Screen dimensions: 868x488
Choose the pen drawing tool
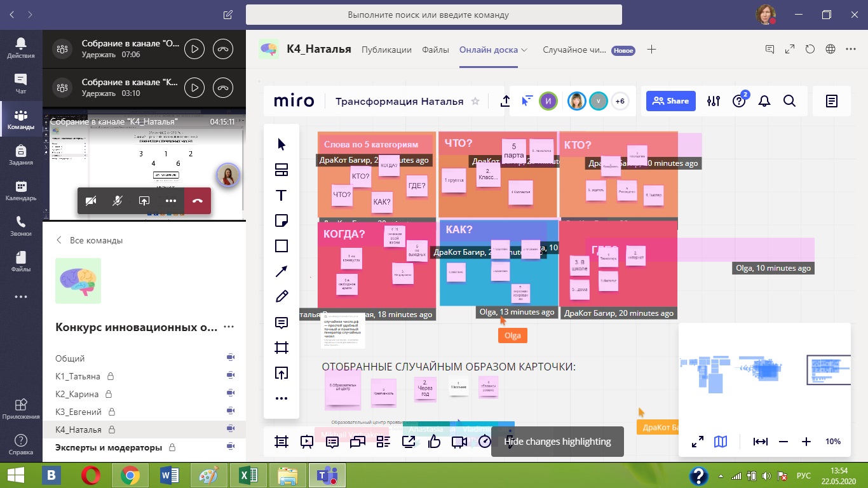pyautogui.click(x=281, y=297)
